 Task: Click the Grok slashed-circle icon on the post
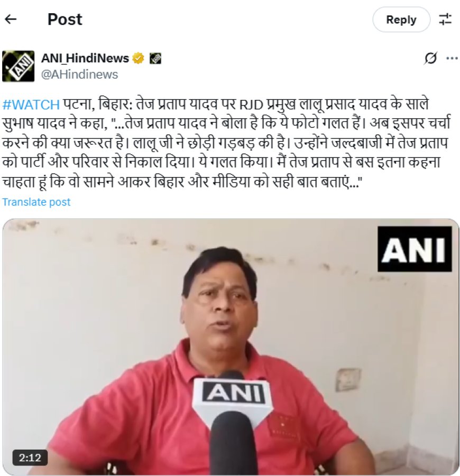point(430,58)
